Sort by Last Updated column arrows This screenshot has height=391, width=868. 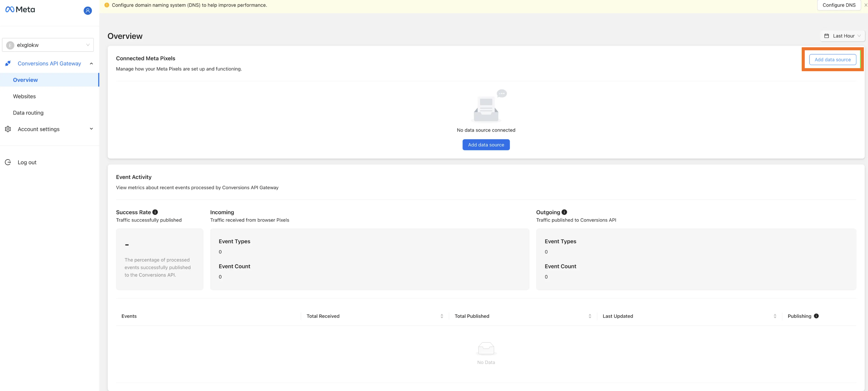coord(775,316)
